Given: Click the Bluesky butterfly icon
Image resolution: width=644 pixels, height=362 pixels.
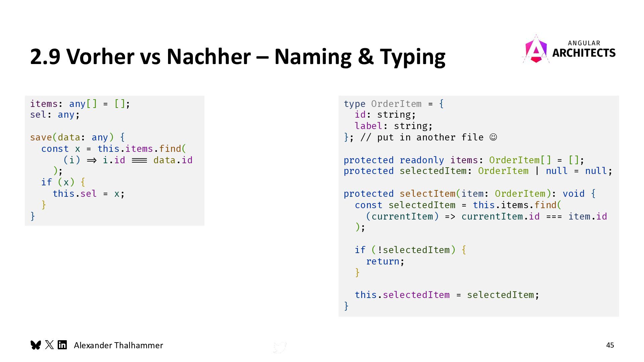Looking at the screenshot, I should [36, 345].
